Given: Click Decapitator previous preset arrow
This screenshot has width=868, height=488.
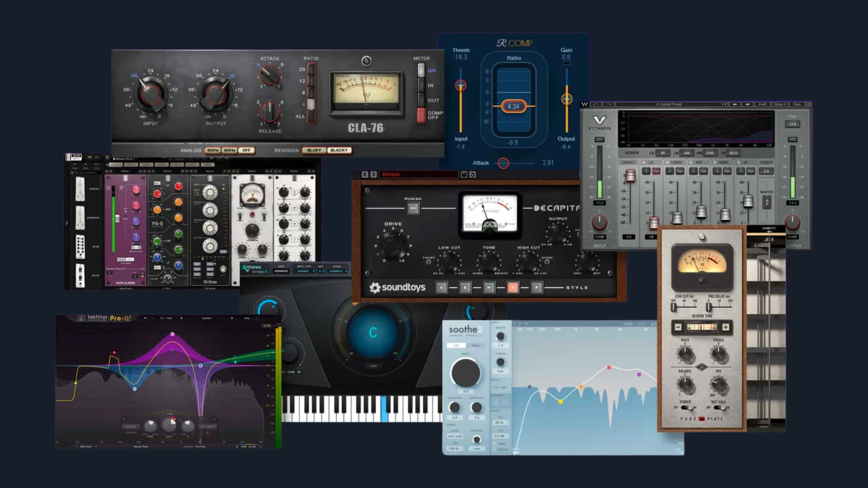Looking at the screenshot, I should click(x=365, y=175).
